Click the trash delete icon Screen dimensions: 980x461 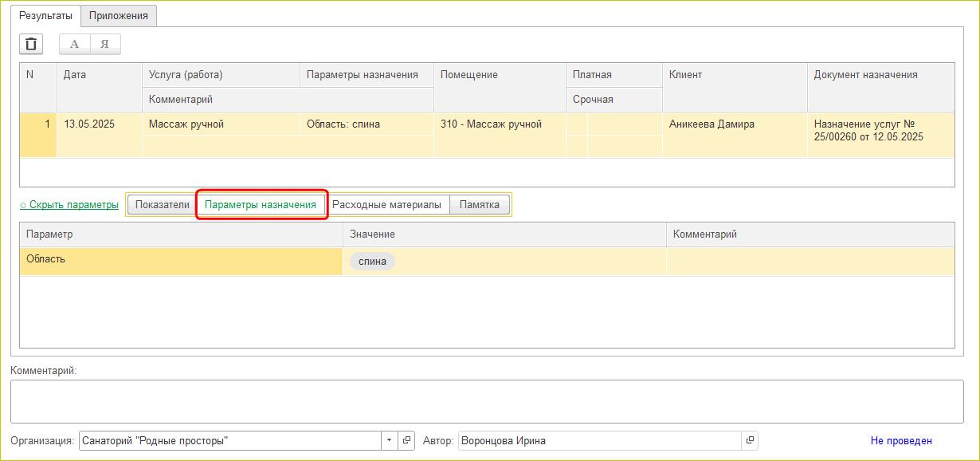[30, 44]
